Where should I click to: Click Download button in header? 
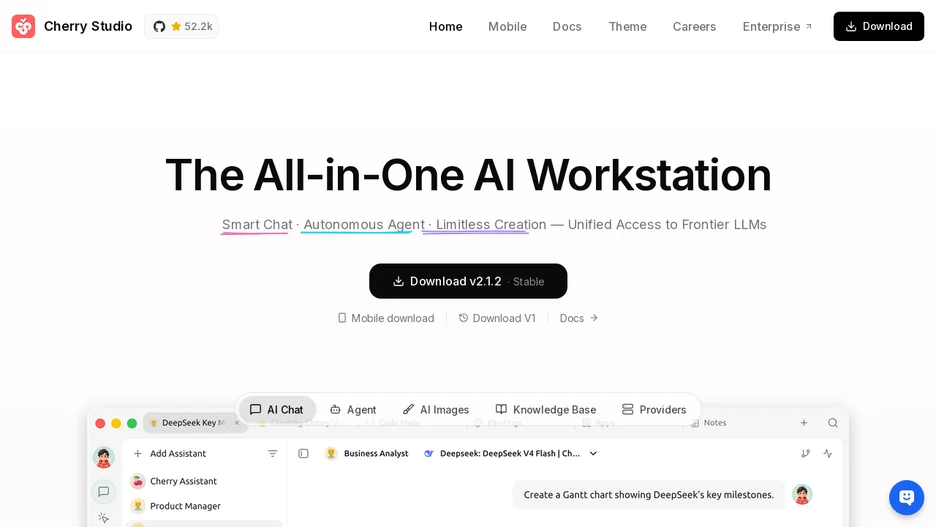(879, 26)
